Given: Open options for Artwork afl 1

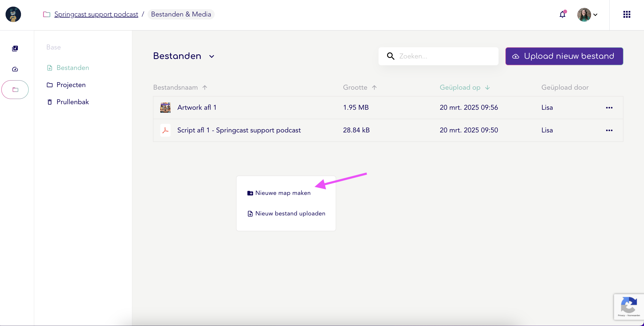Looking at the screenshot, I should tap(609, 108).
